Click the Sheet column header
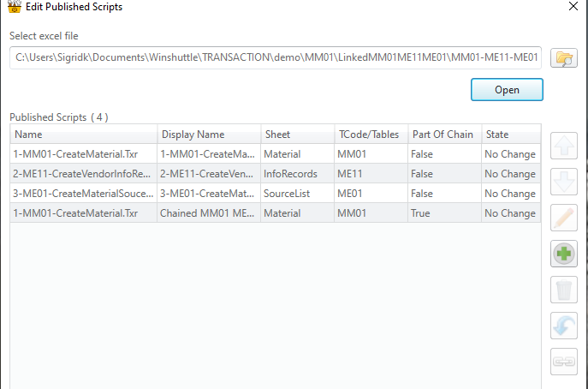Viewport: 588px width, 389px height. (x=296, y=135)
